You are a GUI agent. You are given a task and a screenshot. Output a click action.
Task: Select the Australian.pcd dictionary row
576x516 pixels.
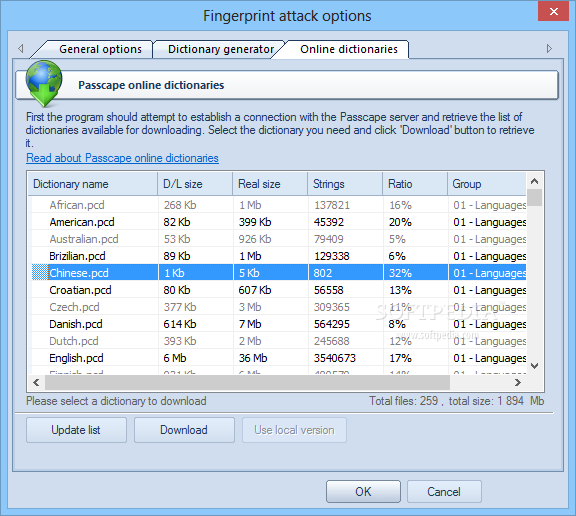coord(278,239)
